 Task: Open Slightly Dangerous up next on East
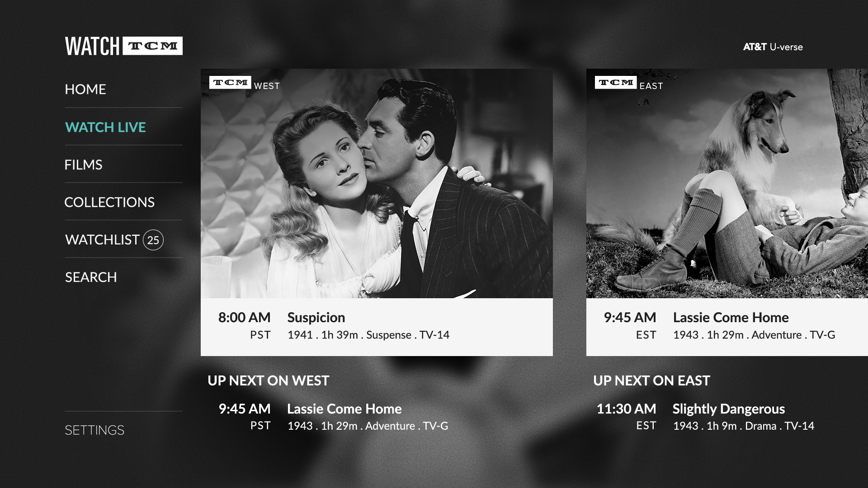pos(728,409)
